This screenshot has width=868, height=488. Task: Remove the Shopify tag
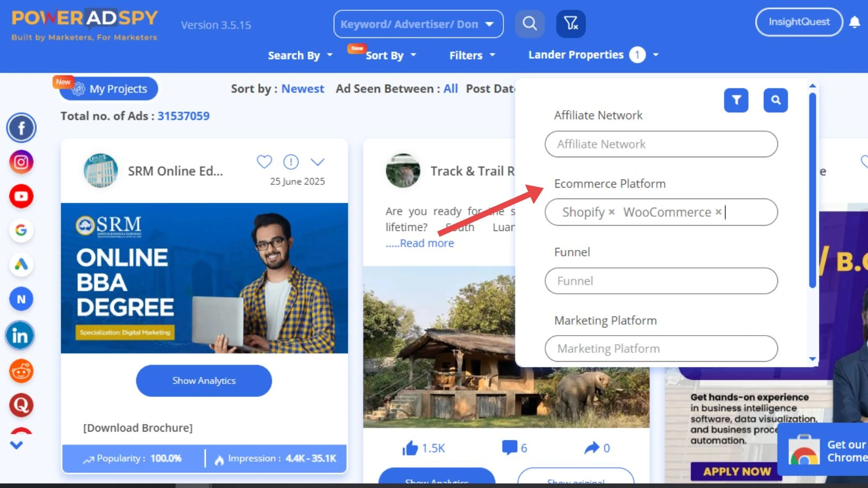611,212
